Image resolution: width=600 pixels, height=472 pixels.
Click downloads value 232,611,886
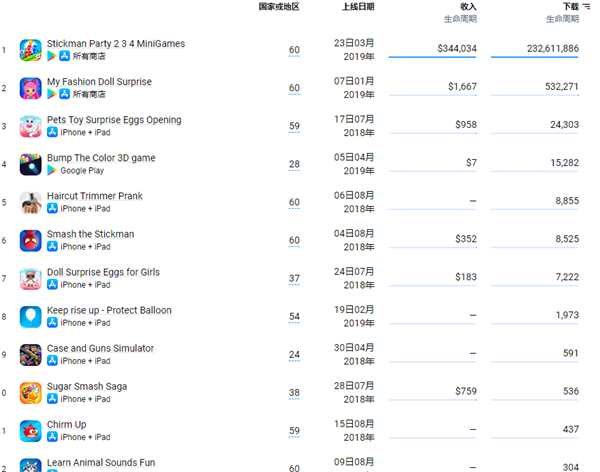pyautogui.click(x=553, y=49)
